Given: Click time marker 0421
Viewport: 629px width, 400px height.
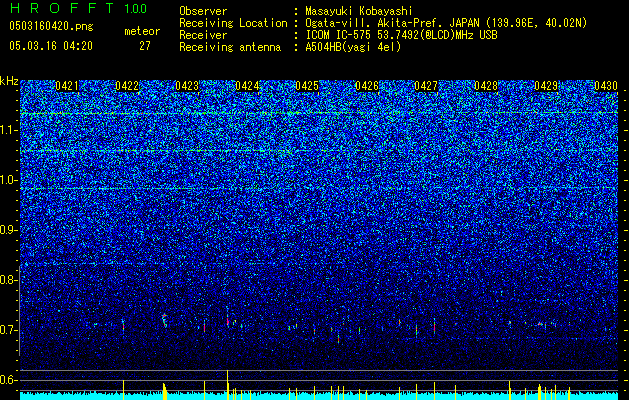Looking at the screenshot, I should (x=67, y=86).
